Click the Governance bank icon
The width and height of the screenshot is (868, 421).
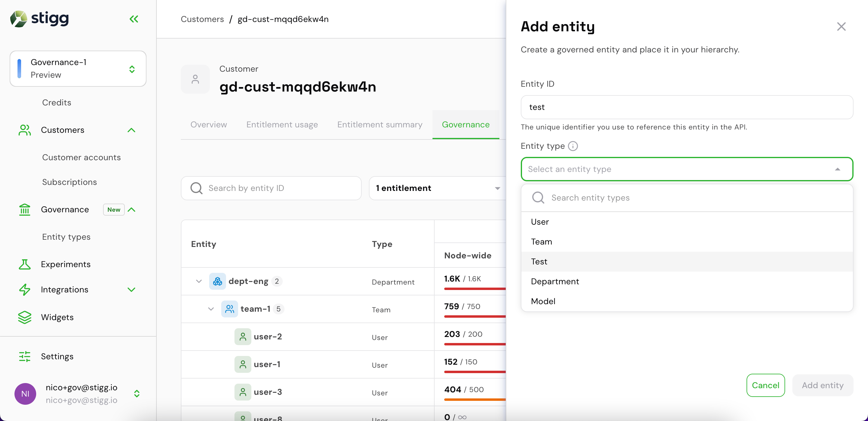click(25, 210)
